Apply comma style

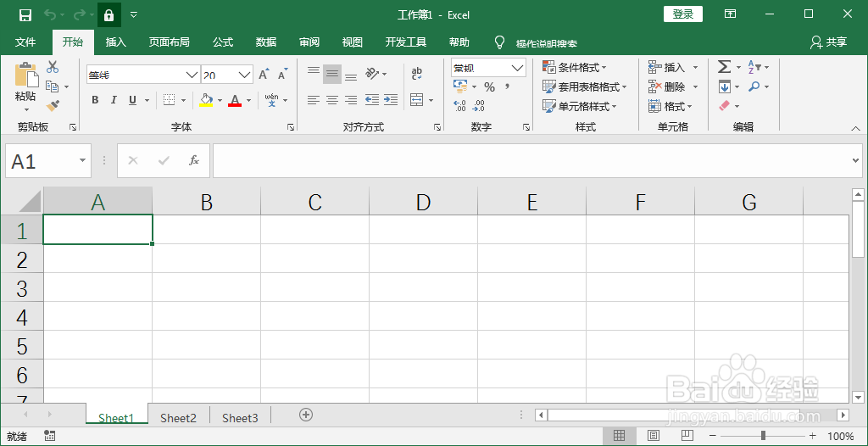(x=507, y=87)
